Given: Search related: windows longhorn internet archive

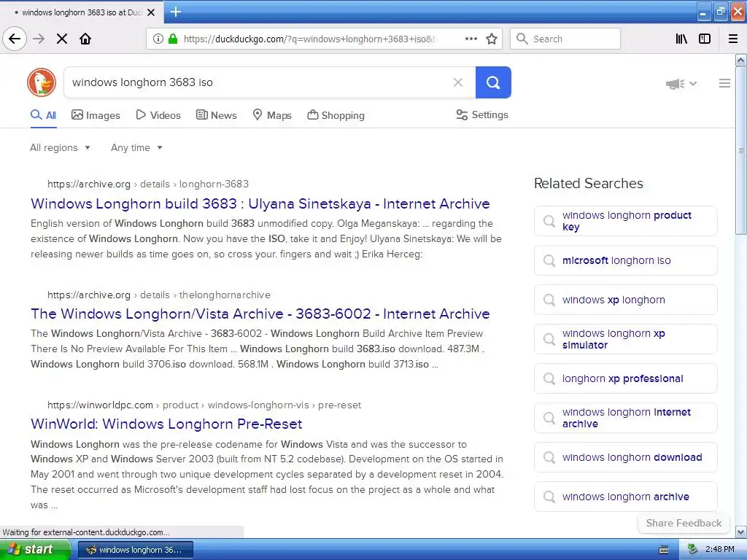Looking at the screenshot, I should click(x=625, y=418).
